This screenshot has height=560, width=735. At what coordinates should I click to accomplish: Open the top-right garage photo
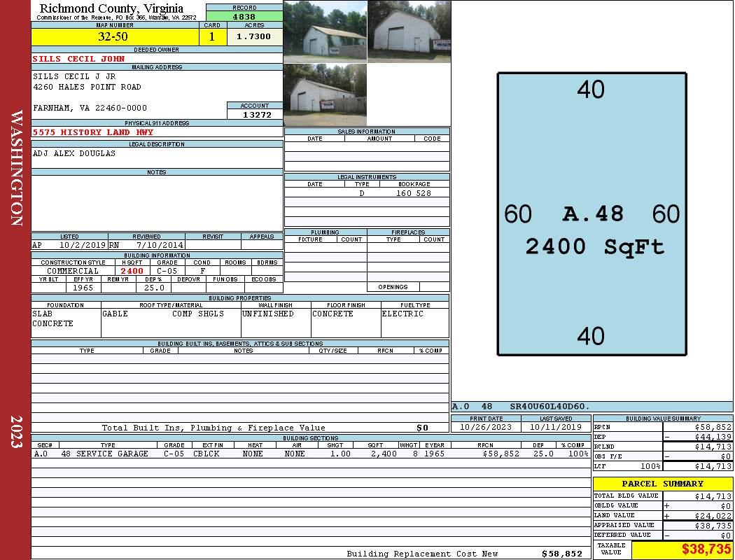pos(409,31)
